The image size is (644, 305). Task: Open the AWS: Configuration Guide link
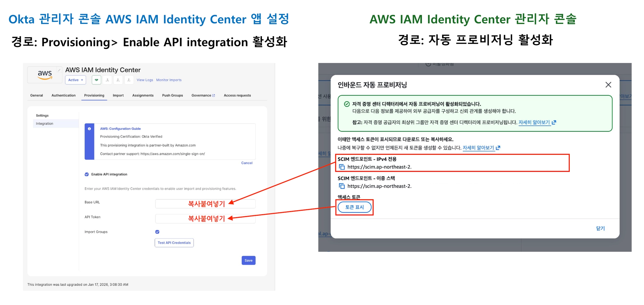pyautogui.click(x=120, y=129)
